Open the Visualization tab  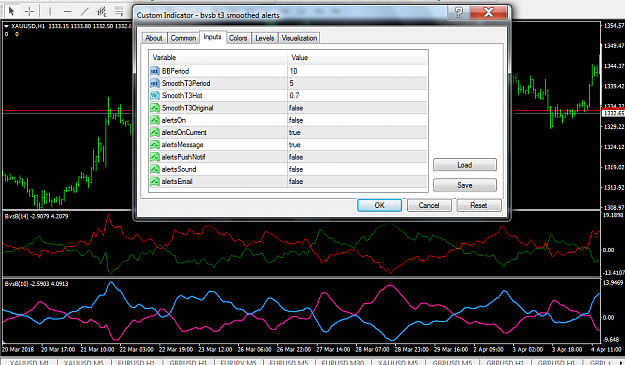pos(299,38)
